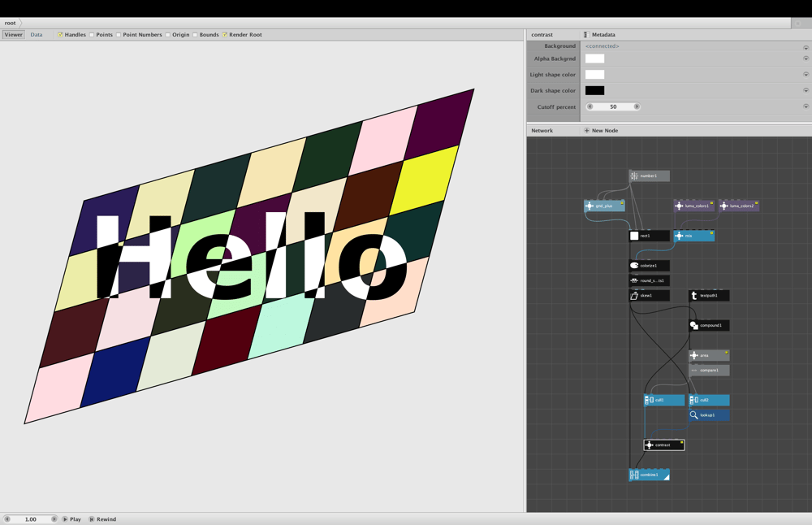Play the animation

72,518
